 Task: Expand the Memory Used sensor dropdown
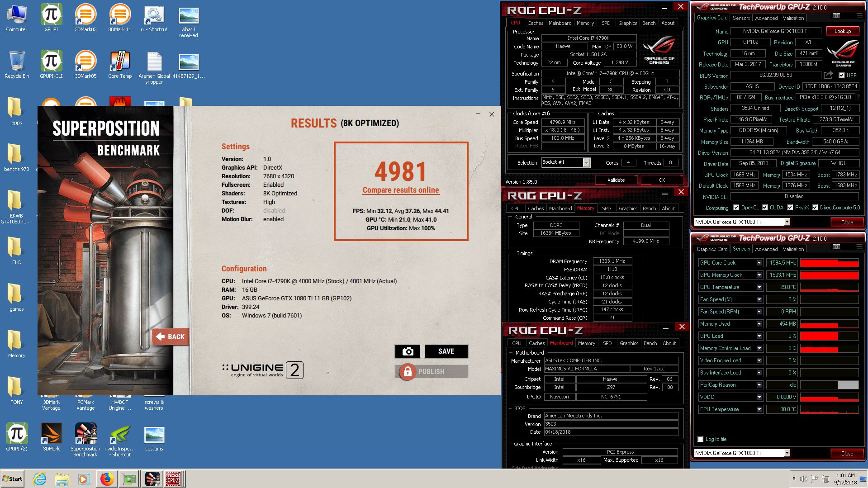(x=759, y=324)
